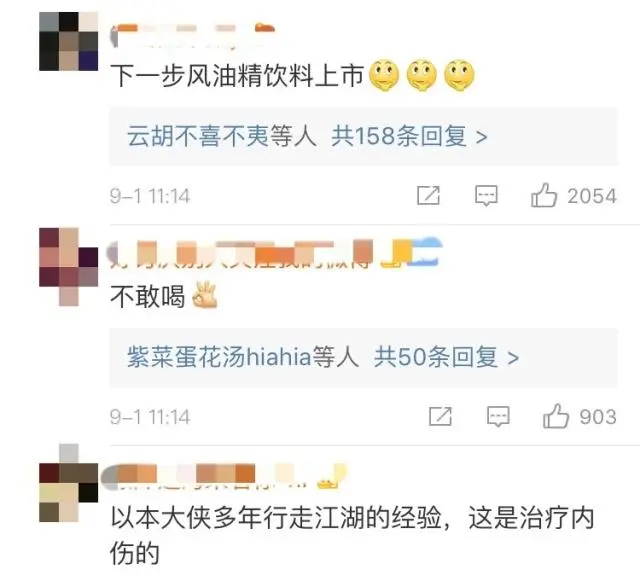Tap the second commenter's blurred username
Image resolution: width=640 pixels, height=581 pixels.
pyautogui.click(x=275, y=253)
